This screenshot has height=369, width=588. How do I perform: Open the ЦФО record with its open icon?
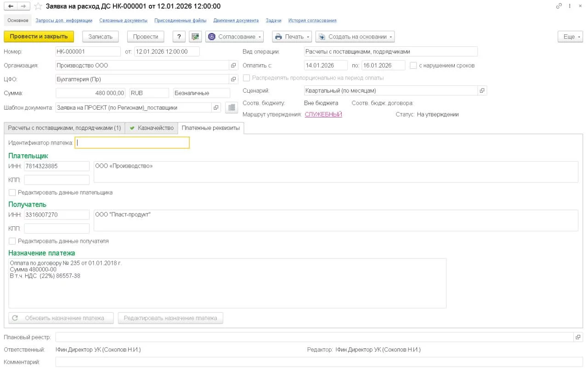(x=233, y=79)
